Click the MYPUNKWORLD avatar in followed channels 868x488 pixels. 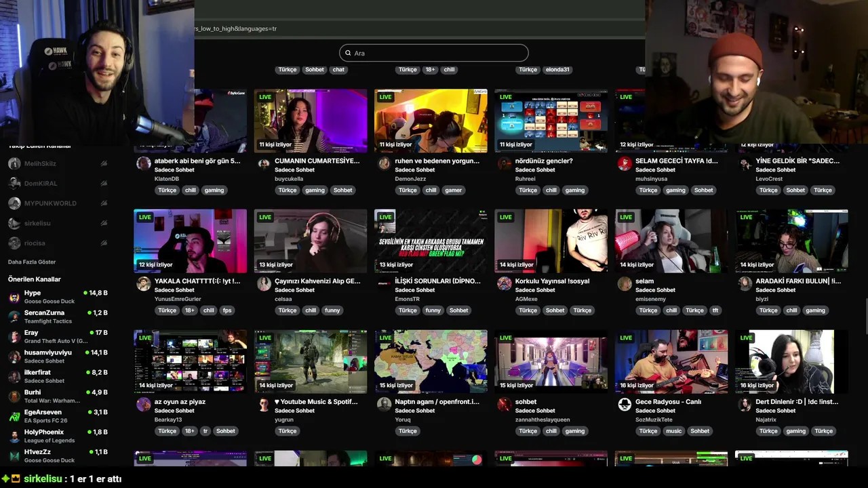coord(14,203)
